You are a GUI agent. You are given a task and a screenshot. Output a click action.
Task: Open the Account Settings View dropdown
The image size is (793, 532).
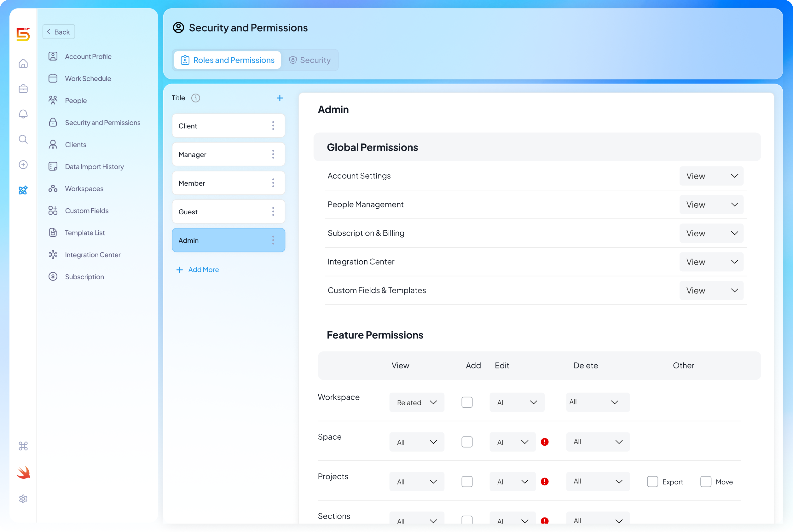click(x=711, y=176)
